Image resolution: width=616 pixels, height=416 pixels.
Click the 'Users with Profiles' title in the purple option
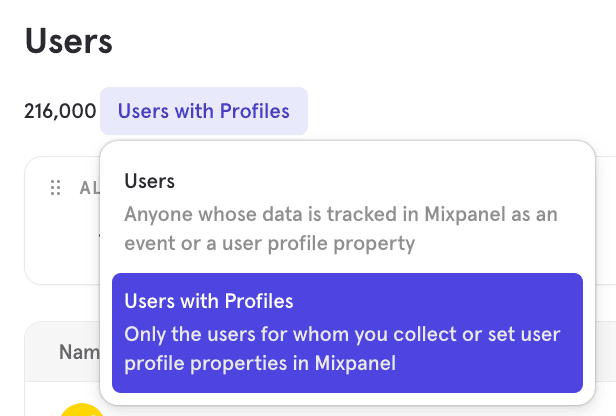(209, 301)
